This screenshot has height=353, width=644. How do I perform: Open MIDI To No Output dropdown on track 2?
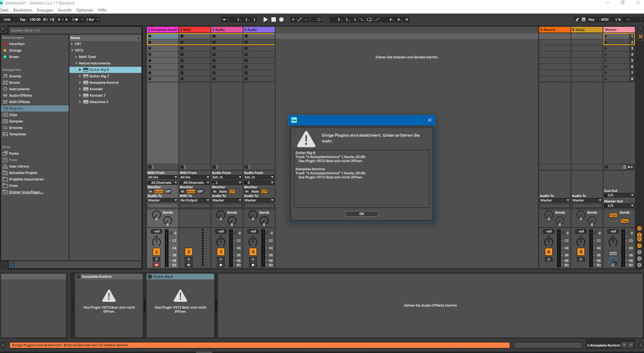pyautogui.click(x=195, y=200)
